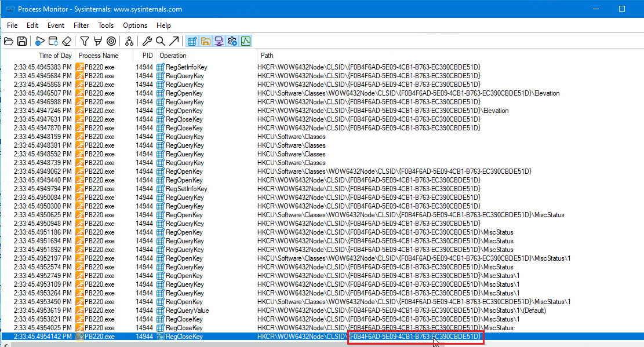Click the Open folder toolbar icon
The width and height of the screenshot is (644, 347).
[9, 41]
